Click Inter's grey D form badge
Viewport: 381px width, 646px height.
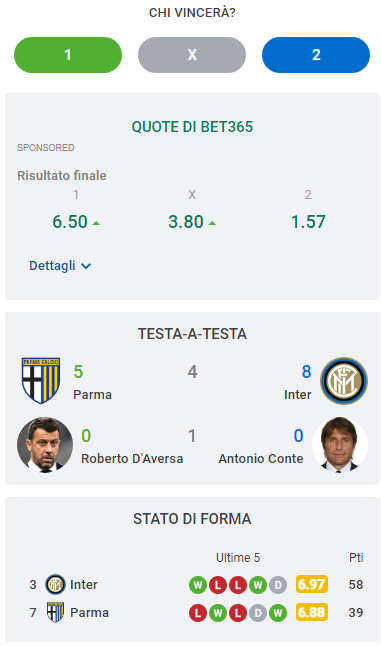278,585
